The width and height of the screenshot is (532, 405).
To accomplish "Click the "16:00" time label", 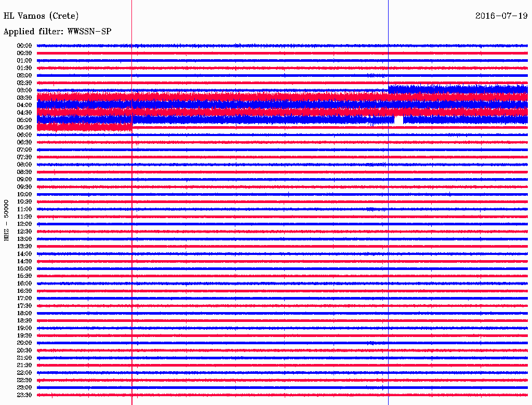I will (24, 283).
